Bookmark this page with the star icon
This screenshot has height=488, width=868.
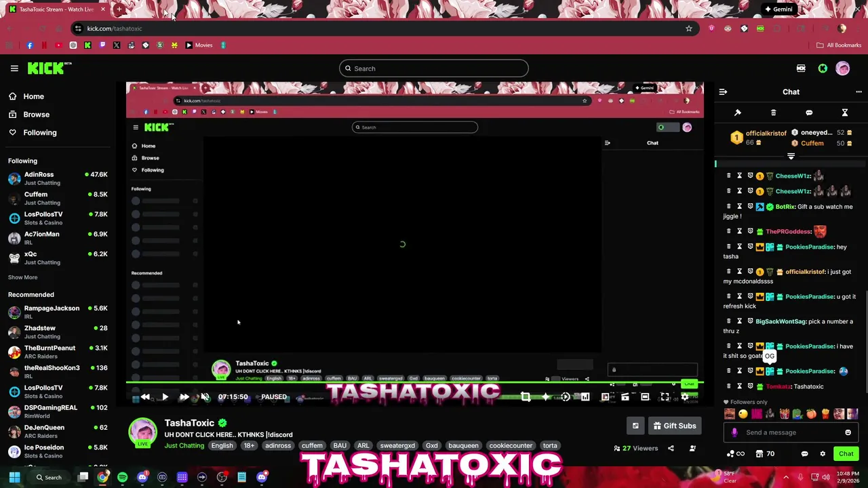[689, 28]
